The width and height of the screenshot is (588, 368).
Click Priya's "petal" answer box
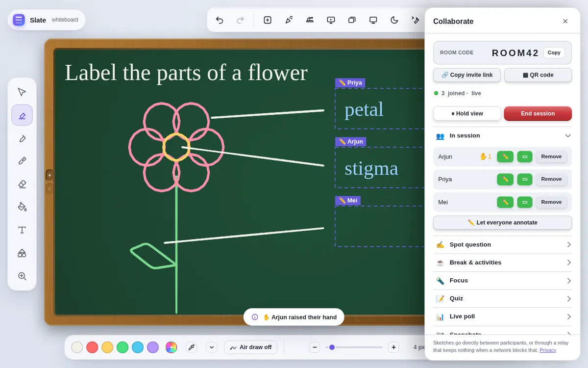pyautogui.click(x=380, y=108)
